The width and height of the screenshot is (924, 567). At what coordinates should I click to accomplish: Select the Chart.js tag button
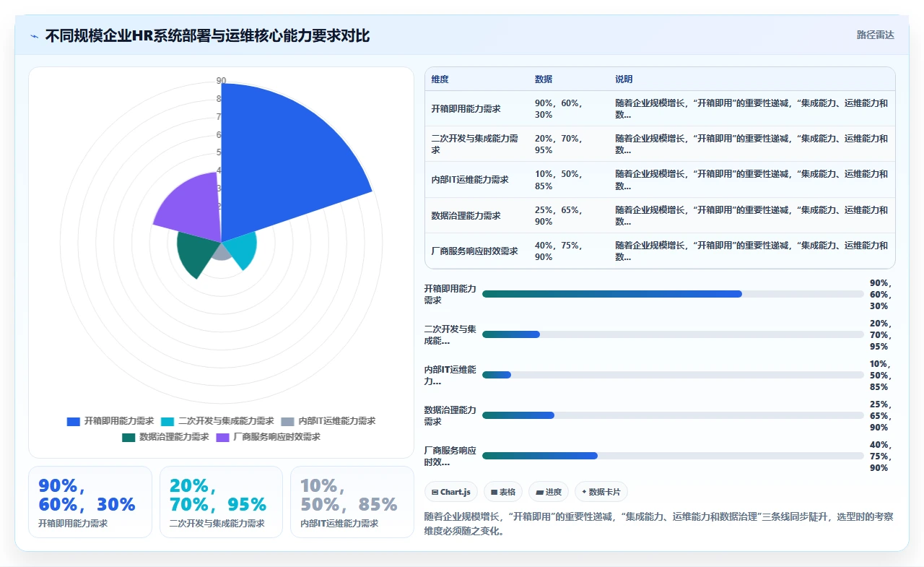coord(450,492)
